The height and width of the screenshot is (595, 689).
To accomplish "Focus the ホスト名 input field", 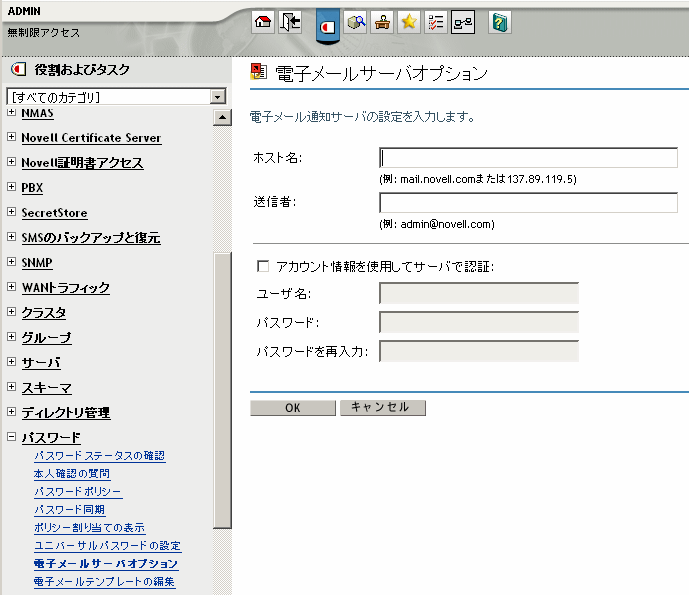I will click(x=528, y=157).
